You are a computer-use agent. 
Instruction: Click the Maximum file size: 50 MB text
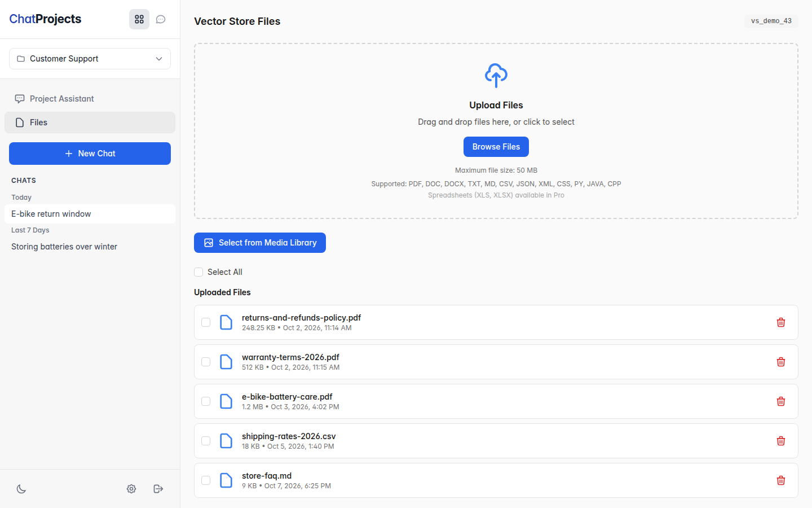click(496, 170)
